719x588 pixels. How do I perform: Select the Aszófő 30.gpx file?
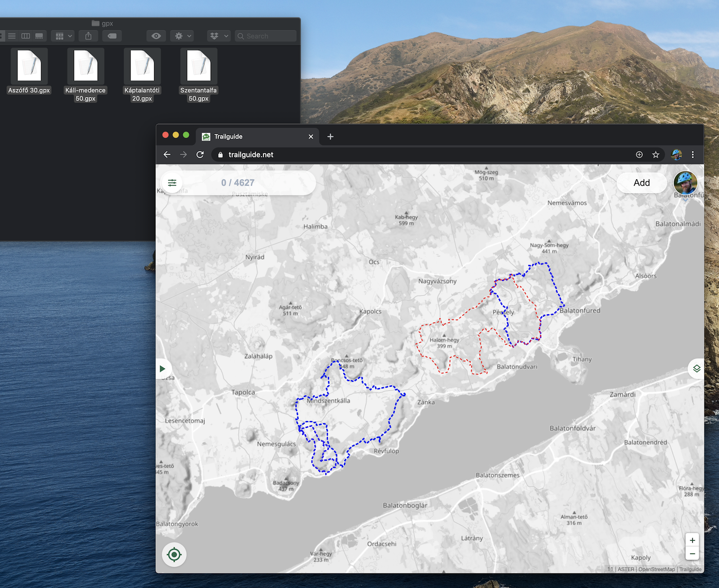29,71
